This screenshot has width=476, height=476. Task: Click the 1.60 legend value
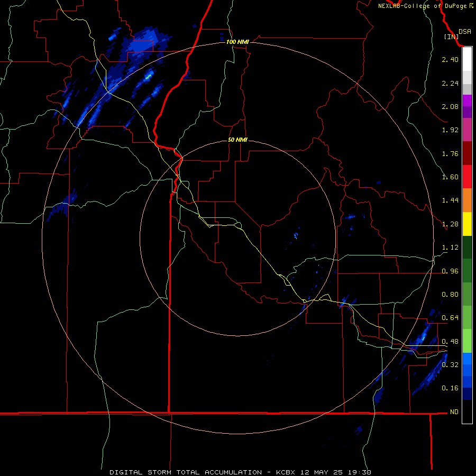click(x=450, y=177)
